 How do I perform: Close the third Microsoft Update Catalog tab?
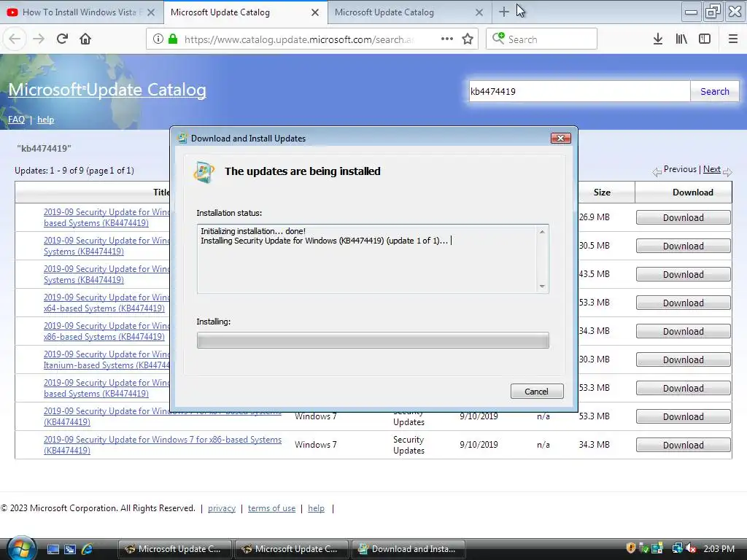pos(479,12)
